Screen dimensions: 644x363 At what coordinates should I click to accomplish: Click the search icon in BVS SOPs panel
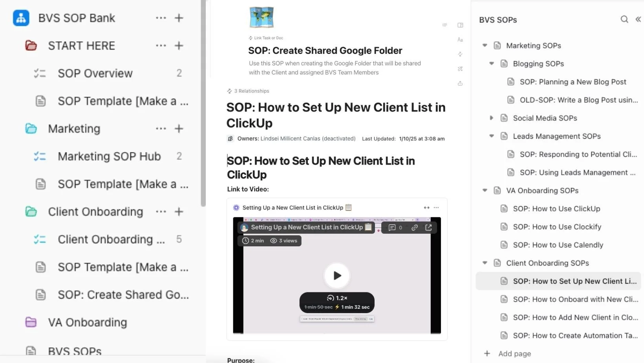(x=624, y=19)
